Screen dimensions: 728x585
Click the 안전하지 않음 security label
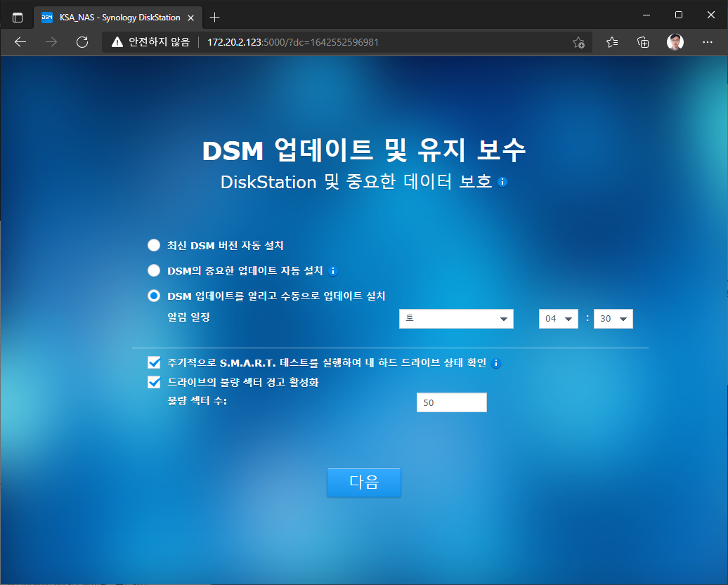(x=159, y=42)
